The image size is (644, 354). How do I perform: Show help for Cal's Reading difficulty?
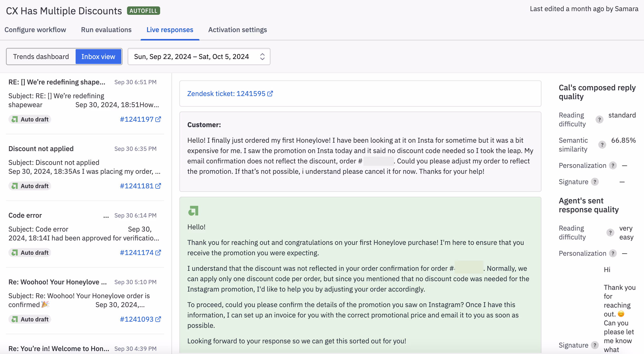pos(599,120)
